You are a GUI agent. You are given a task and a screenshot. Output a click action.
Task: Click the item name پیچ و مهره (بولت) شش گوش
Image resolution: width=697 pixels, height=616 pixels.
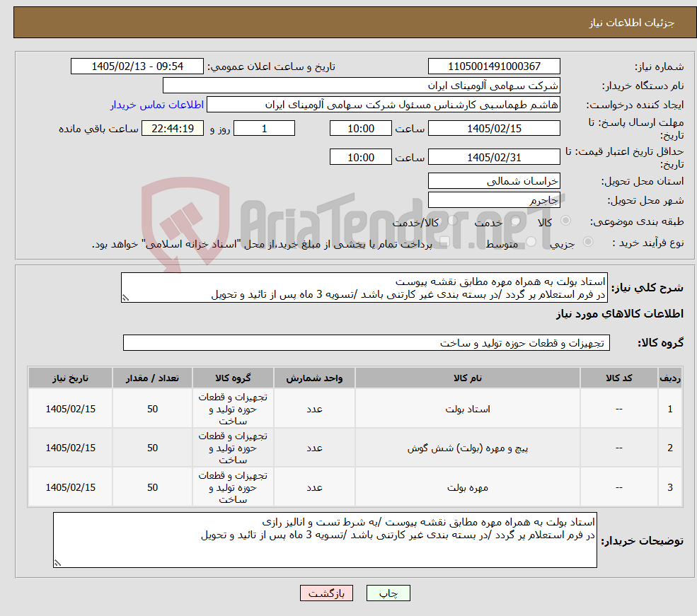point(468,448)
